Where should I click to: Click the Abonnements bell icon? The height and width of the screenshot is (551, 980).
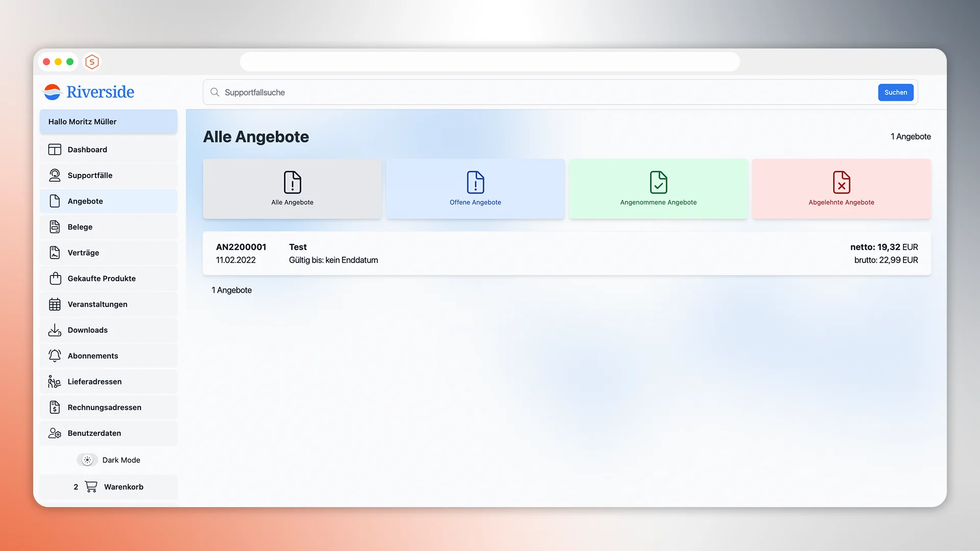click(x=55, y=356)
